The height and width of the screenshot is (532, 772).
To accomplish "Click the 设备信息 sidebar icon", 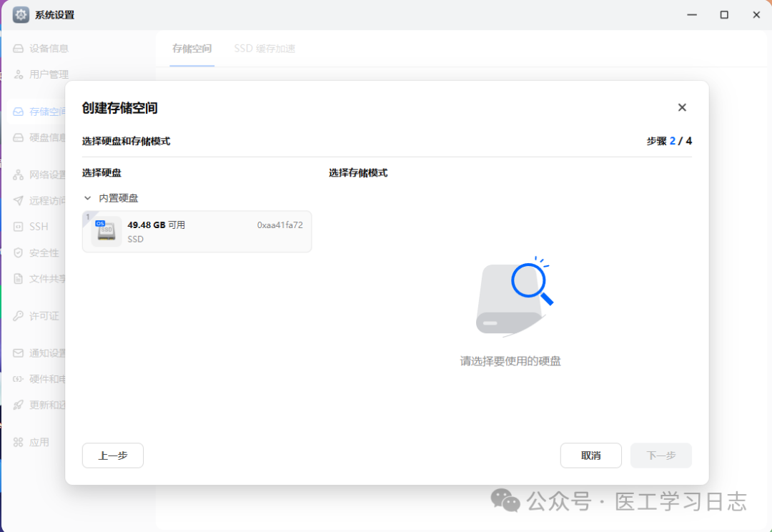I will coord(18,49).
